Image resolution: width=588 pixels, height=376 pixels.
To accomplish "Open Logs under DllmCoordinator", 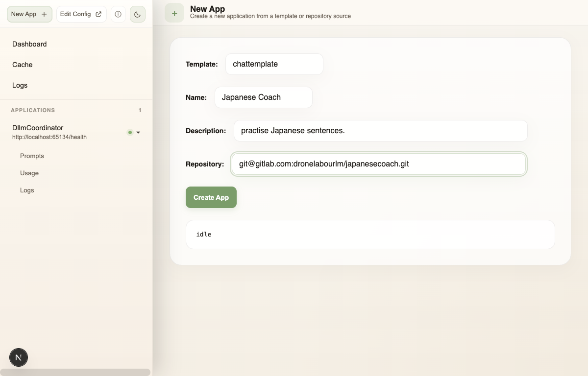I will [x=27, y=190].
